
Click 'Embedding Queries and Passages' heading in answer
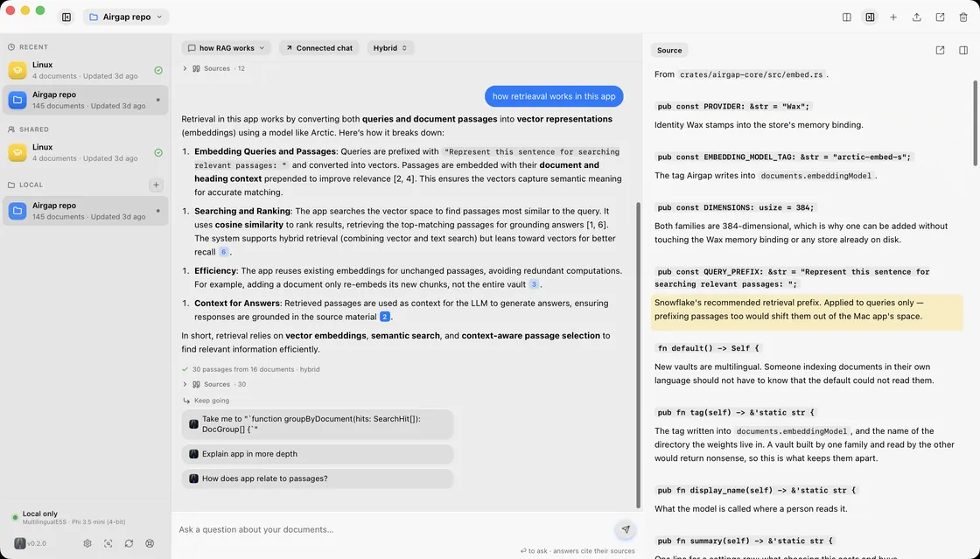265,151
